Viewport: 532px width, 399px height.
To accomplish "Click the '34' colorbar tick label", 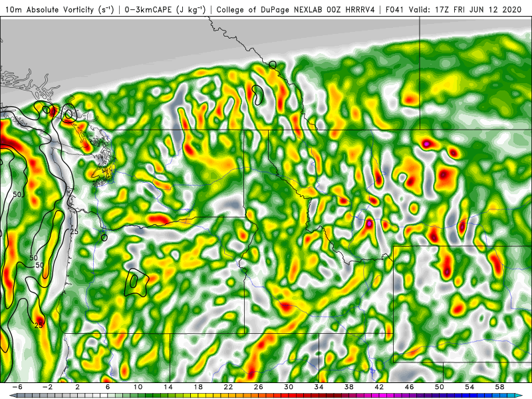I will pyautogui.click(x=319, y=387).
